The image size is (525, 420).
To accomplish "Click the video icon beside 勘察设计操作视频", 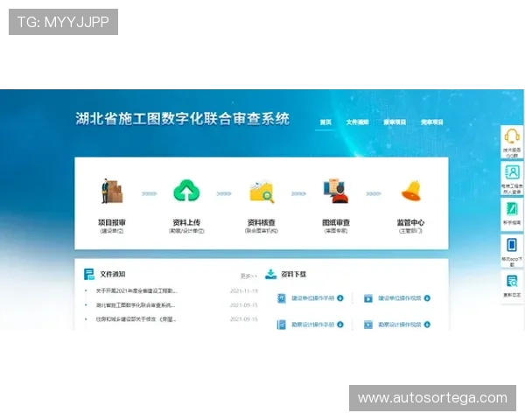I will (x=368, y=325).
